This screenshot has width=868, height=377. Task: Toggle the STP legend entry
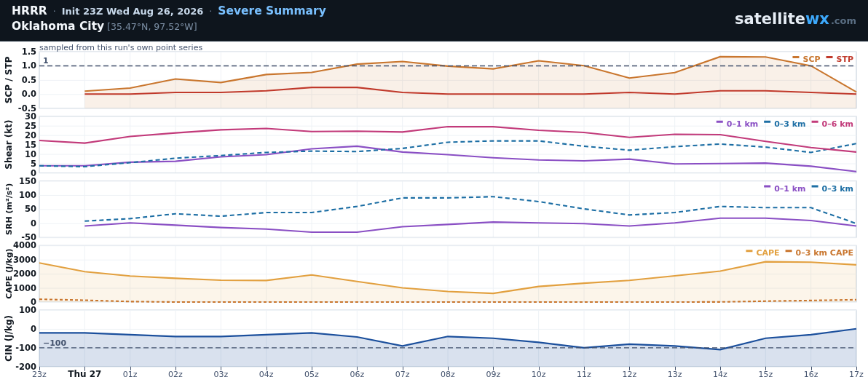coord(839,59)
